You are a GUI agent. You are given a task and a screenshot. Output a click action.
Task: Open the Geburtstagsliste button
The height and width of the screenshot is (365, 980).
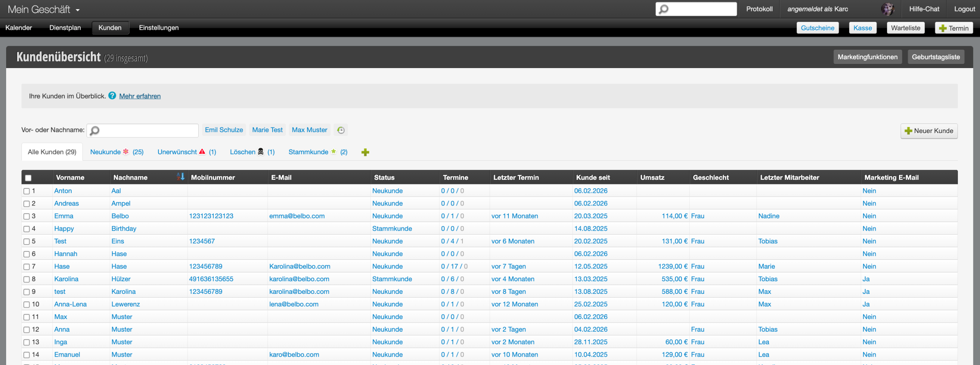(935, 57)
